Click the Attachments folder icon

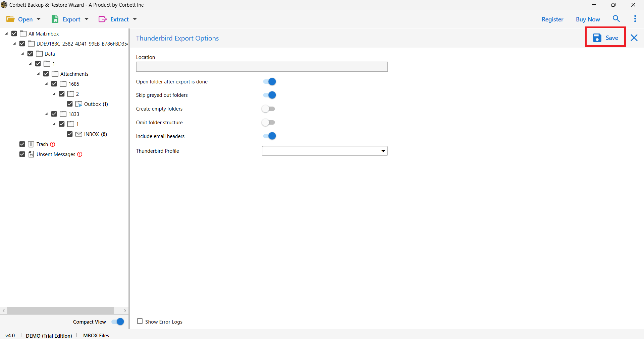point(55,74)
